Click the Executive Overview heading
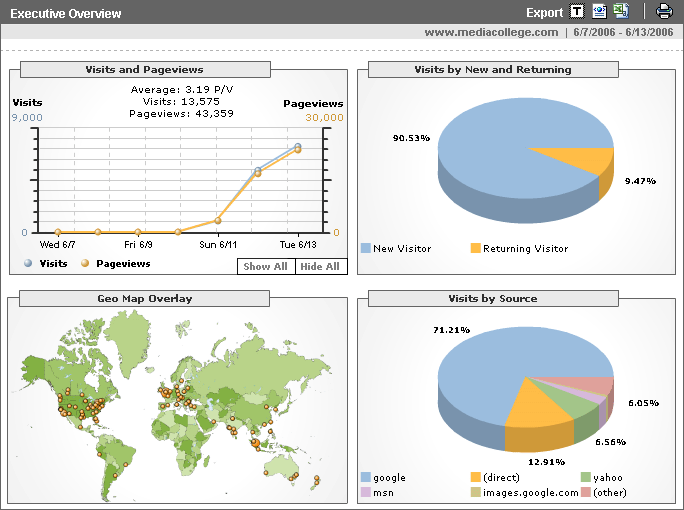 tap(66, 14)
